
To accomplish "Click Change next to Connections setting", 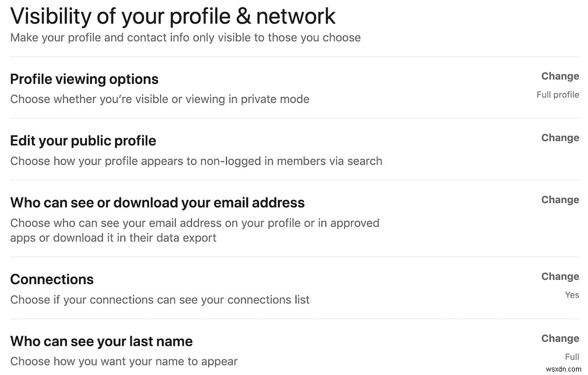I will tap(560, 276).
